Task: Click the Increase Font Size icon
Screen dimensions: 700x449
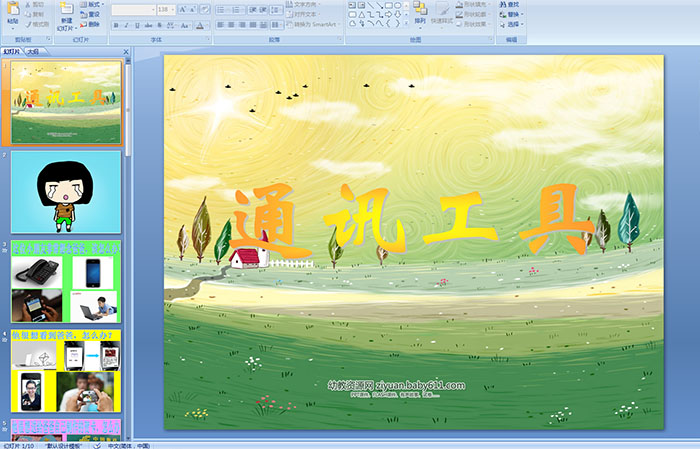Action: pos(180,9)
